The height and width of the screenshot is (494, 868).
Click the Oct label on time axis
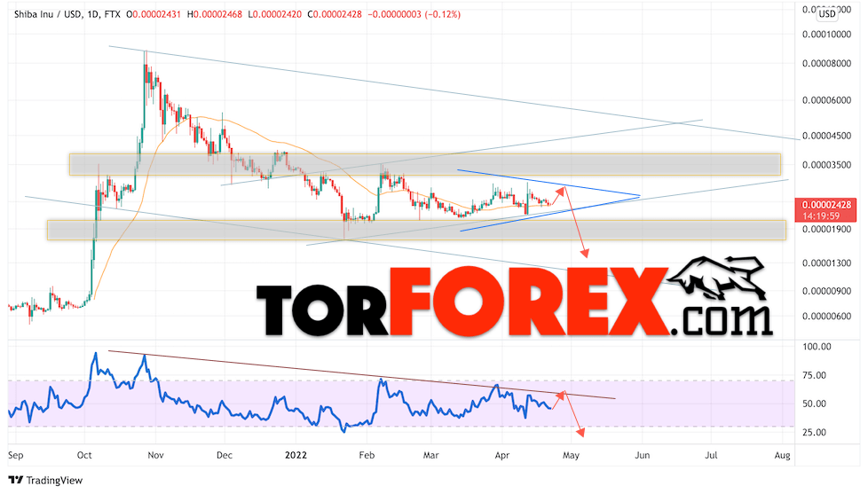tap(84, 455)
